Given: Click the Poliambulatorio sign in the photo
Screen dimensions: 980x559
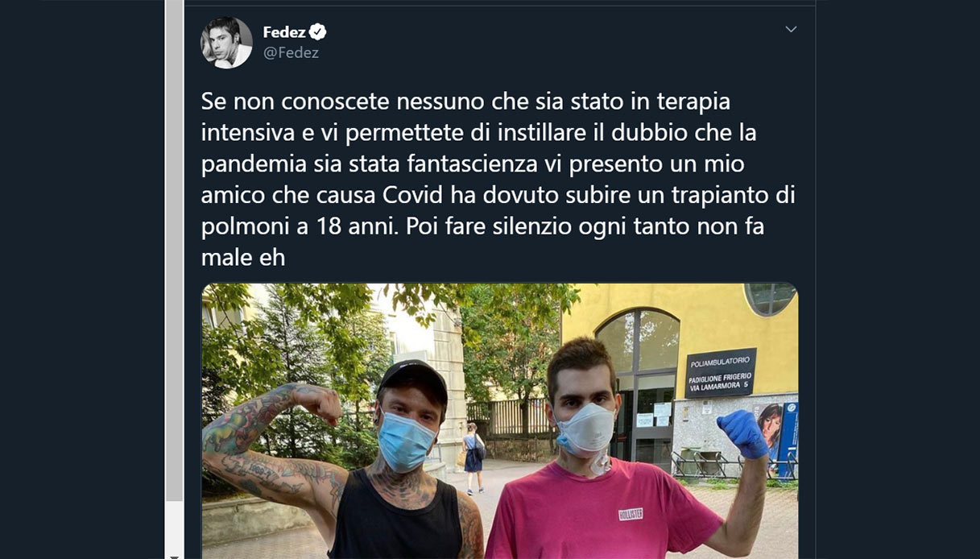Looking at the screenshot, I should 721,372.
